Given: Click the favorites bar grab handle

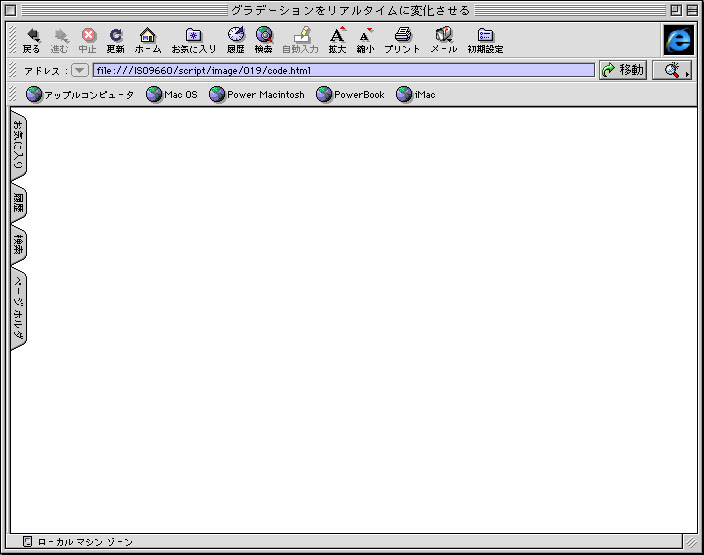Looking at the screenshot, I should [x=13, y=94].
